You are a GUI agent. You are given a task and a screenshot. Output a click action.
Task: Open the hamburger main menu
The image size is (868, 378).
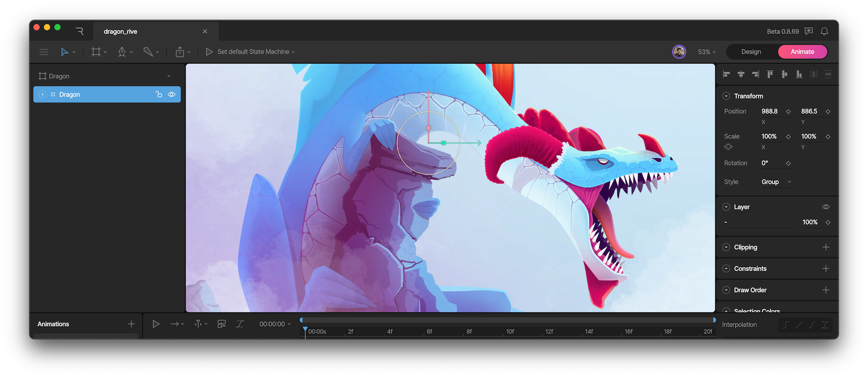click(x=44, y=52)
